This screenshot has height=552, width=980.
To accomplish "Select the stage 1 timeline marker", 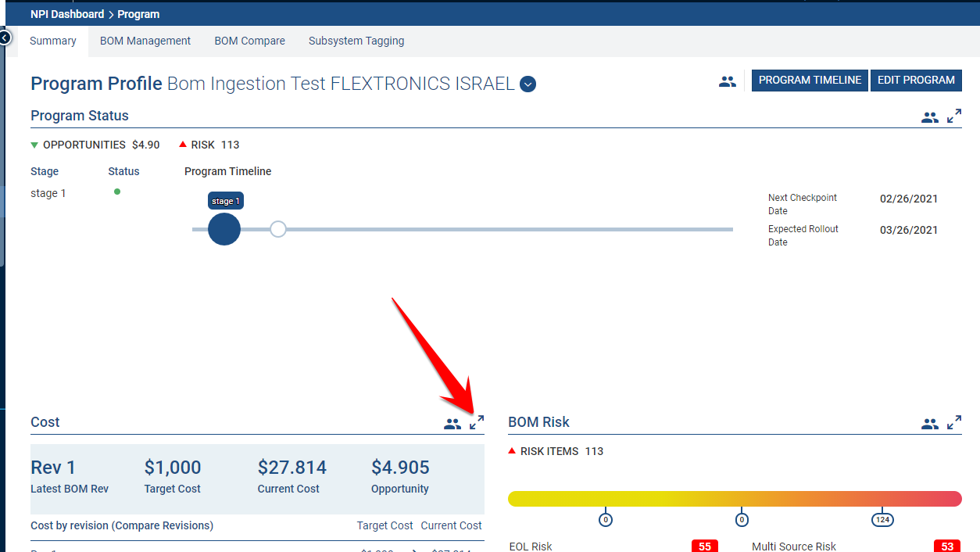I will 224,229.
